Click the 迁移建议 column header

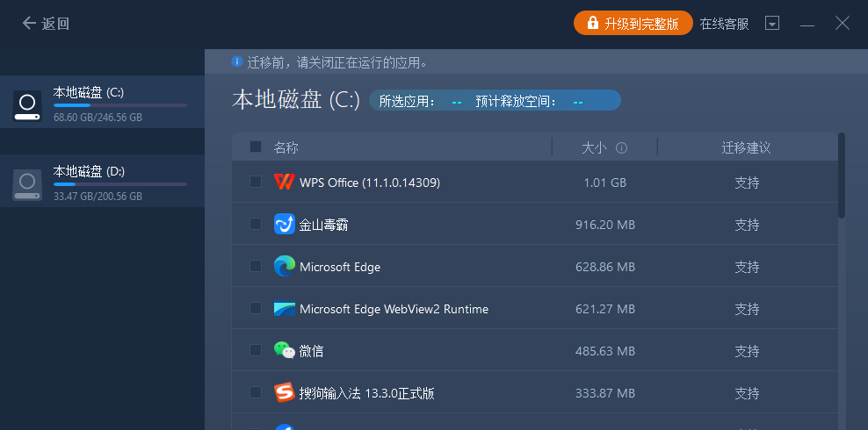point(746,147)
